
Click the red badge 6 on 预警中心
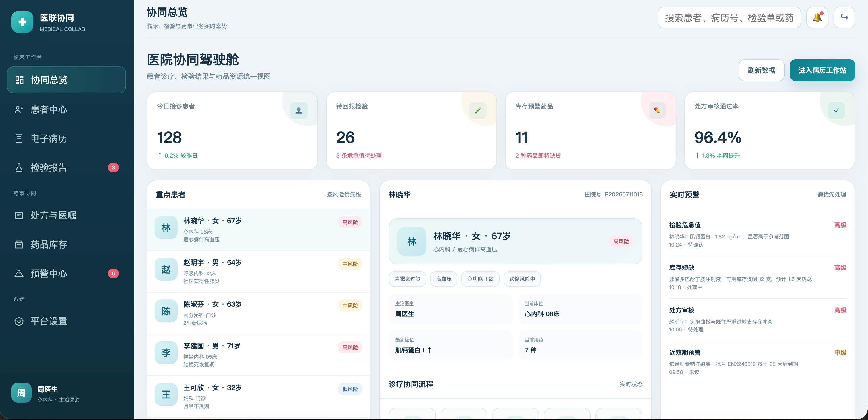click(113, 273)
